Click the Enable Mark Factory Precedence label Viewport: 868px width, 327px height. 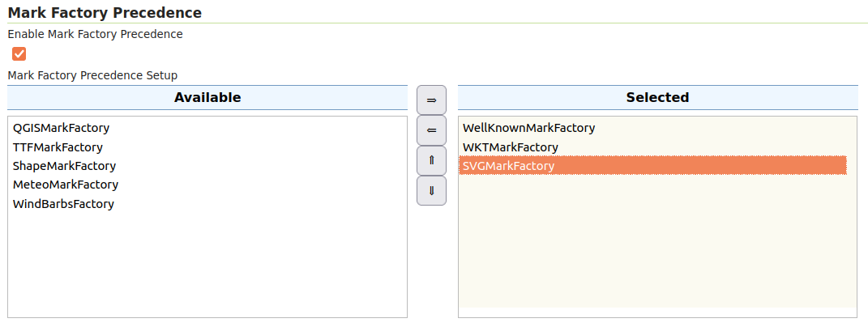coord(95,34)
